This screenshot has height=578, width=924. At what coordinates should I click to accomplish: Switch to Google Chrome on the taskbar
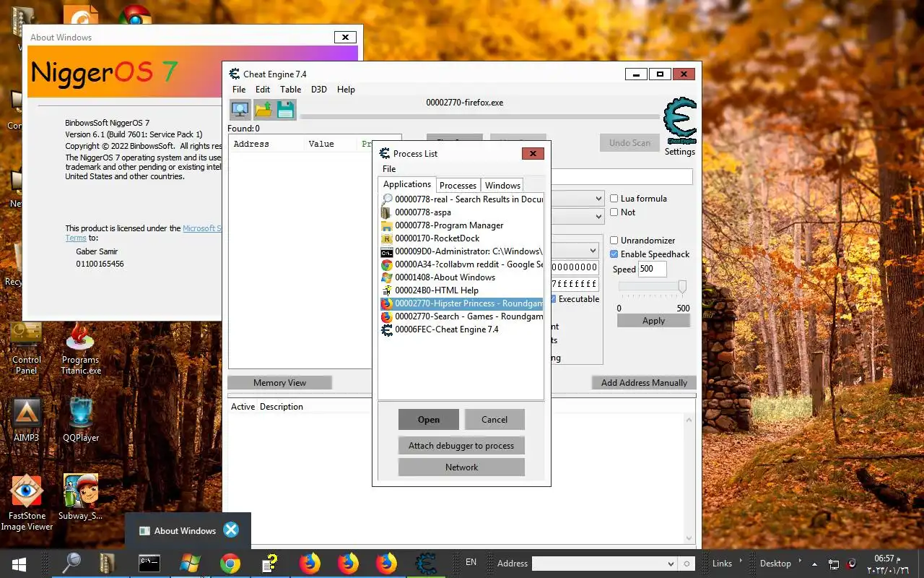point(230,564)
